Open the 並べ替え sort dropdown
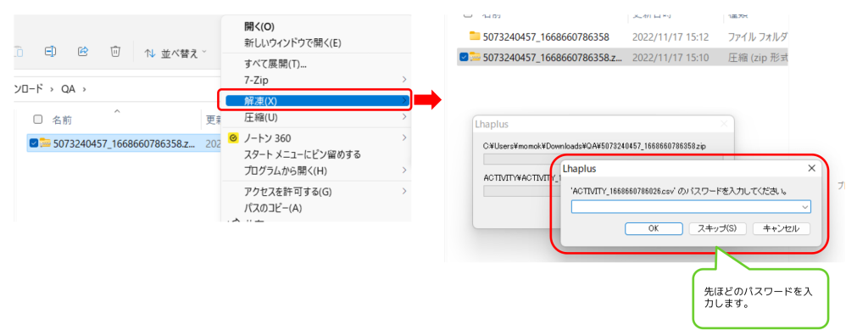868x336 pixels. (x=175, y=53)
